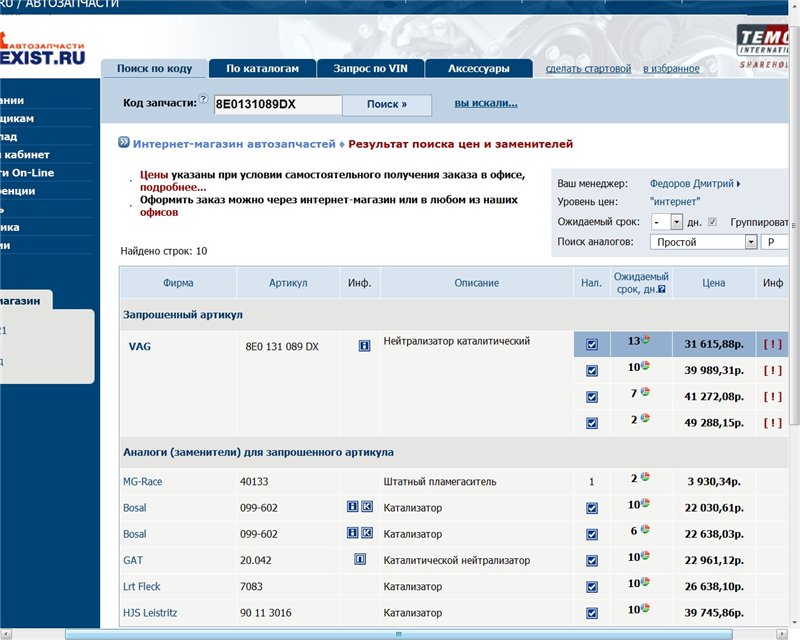Tick availability checkbox for 49 288,15р. offer
The height and width of the screenshot is (640, 800).
click(x=592, y=423)
